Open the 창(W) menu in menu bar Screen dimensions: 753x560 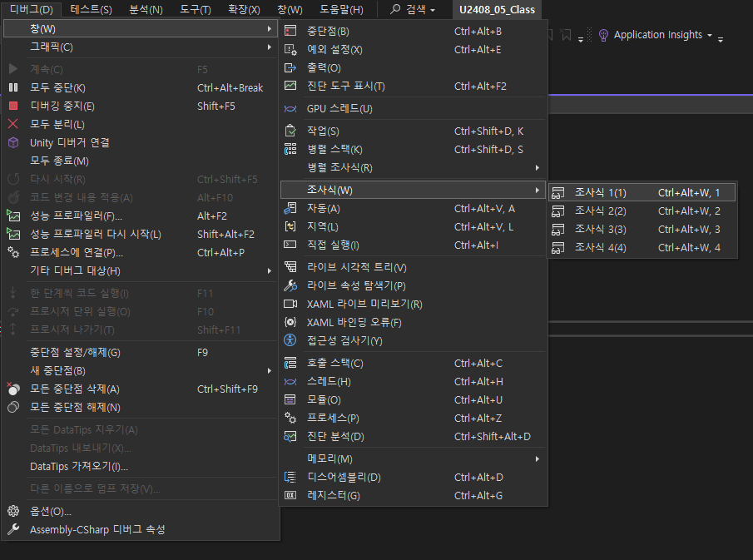(290, 10)
